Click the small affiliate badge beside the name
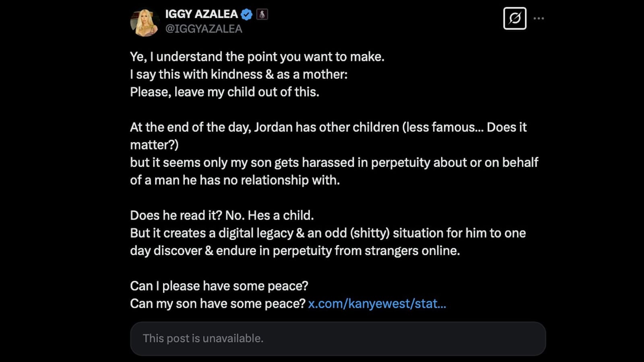644x362 pixels. (262, 14)
